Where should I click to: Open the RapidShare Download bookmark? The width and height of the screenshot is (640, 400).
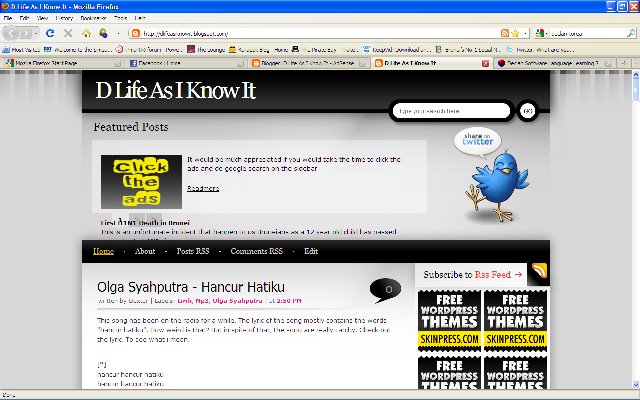(x=397, y=50)
